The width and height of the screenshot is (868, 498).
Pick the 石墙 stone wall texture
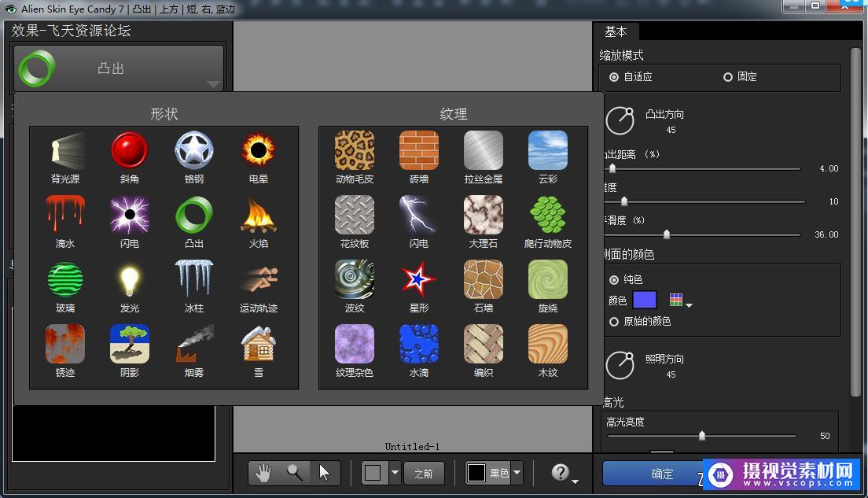[x=484, y=286]
